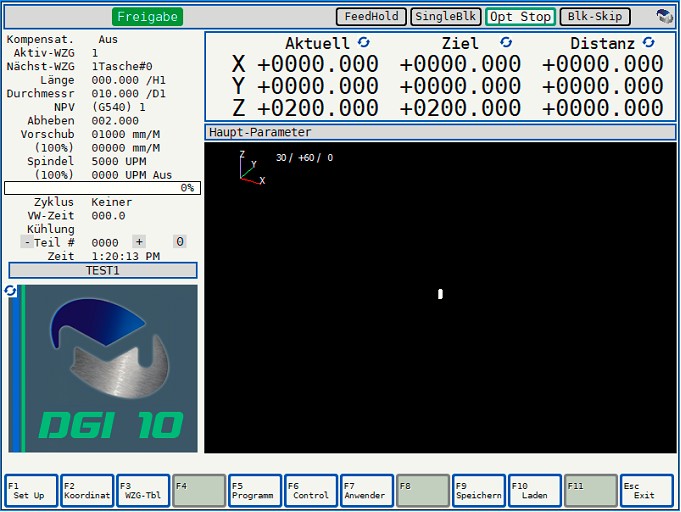Click the empty F8 key

tap(423, 491)
